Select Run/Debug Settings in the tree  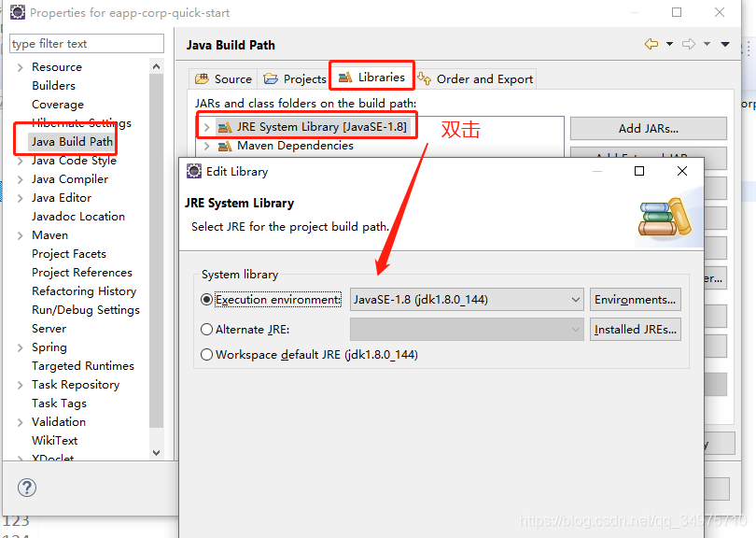point(86,310)
